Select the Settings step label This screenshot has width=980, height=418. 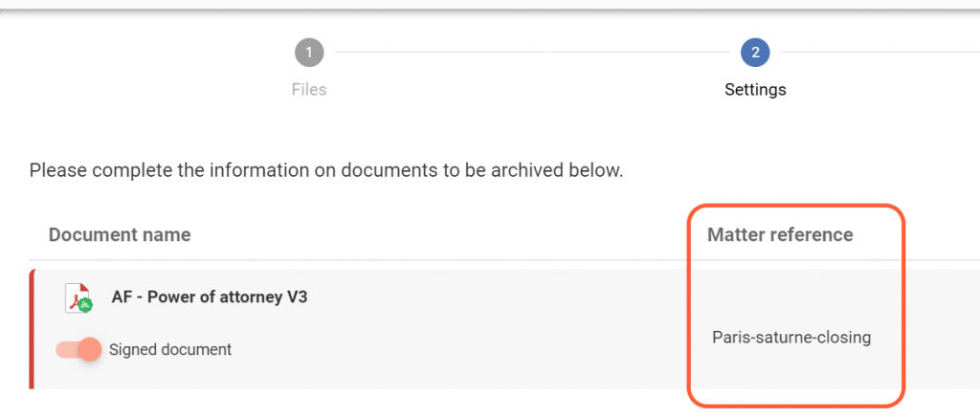[755, 90]
